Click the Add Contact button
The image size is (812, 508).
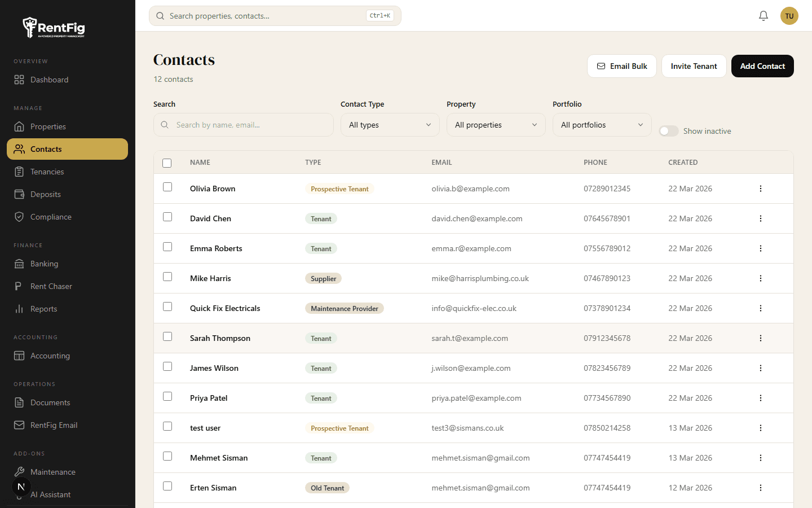coord(762,66)
